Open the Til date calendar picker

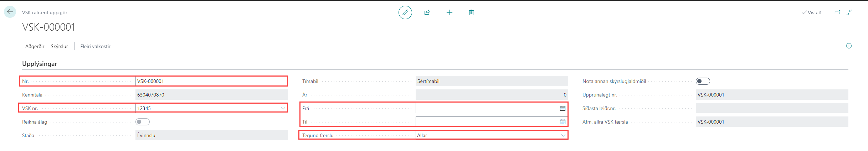(x=563, y=122)
